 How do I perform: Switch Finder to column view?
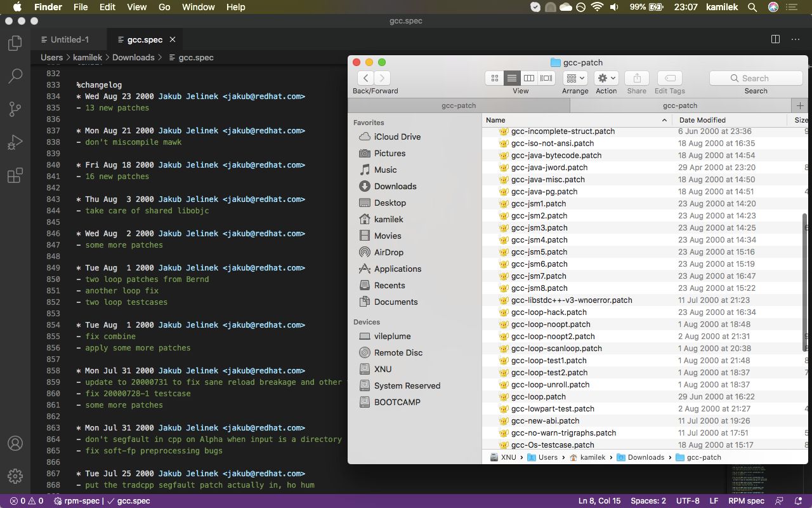click(529, 78)
